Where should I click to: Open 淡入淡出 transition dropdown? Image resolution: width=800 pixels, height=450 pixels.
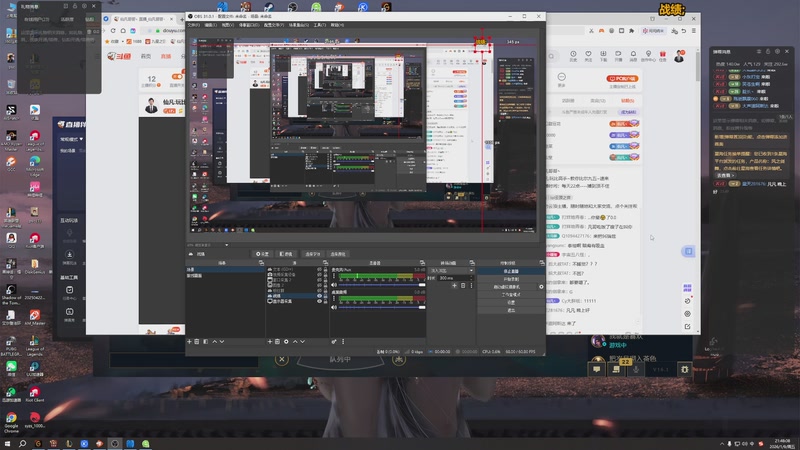coord(452,270)
